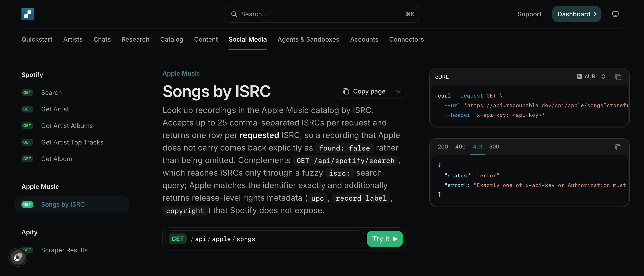644x276 pixels.
Task: Click the Spotify sidebar section heading
Action: [x=32, y=74]
